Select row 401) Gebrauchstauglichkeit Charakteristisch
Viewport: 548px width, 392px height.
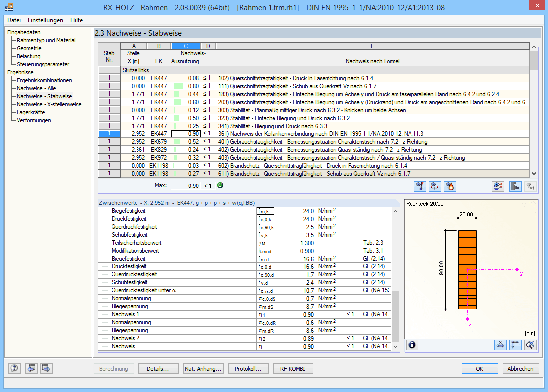pos(313,142)
